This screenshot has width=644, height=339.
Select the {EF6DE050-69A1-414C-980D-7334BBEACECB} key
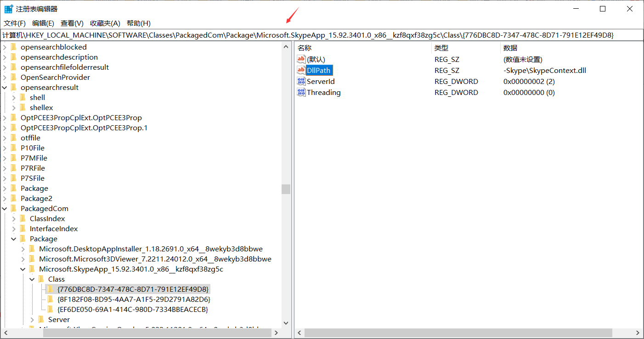(133, 309)
